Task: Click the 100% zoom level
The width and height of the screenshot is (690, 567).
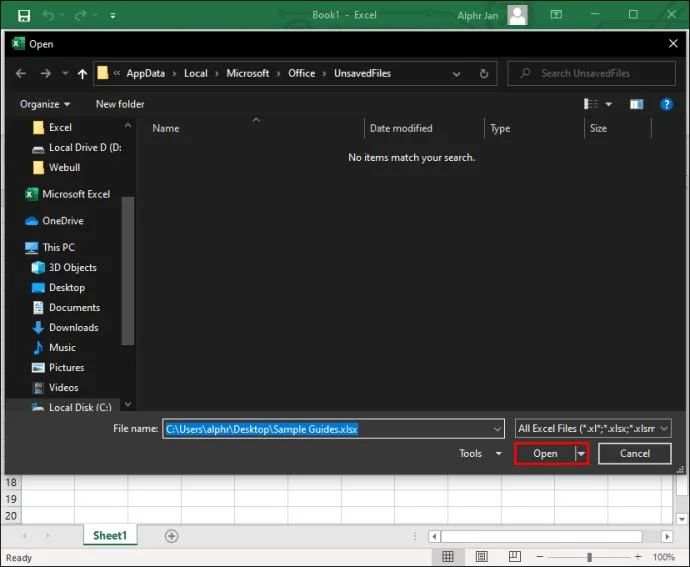Action: pyautogui.click(x=664, y=557)
